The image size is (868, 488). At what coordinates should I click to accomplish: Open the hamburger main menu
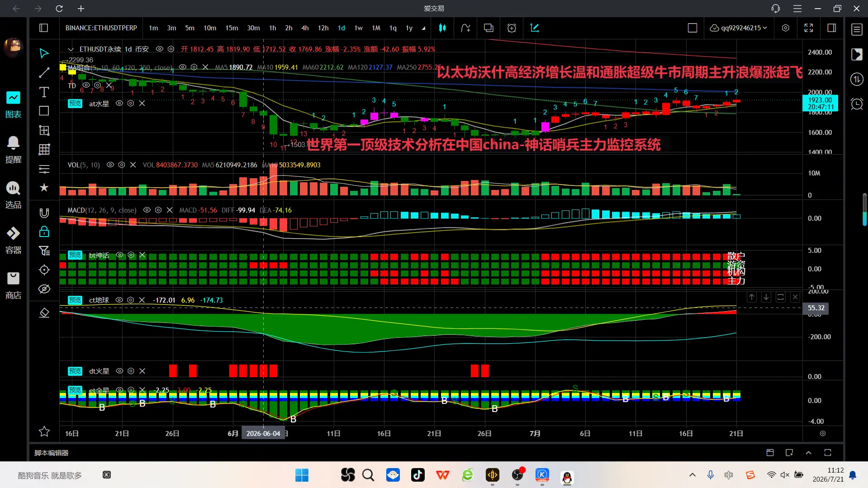point(797,9)
